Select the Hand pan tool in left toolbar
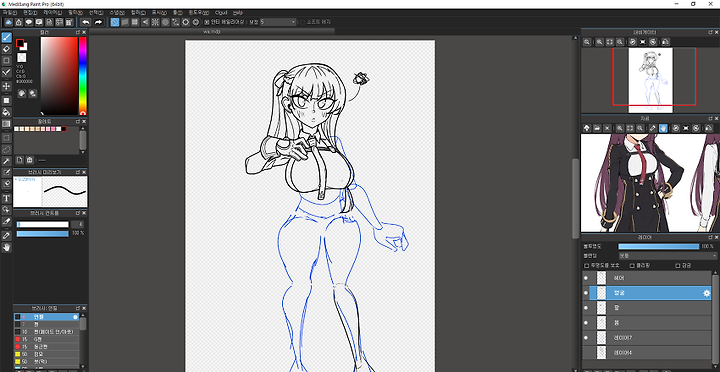 pyautogui.click(x=6, y=248)
